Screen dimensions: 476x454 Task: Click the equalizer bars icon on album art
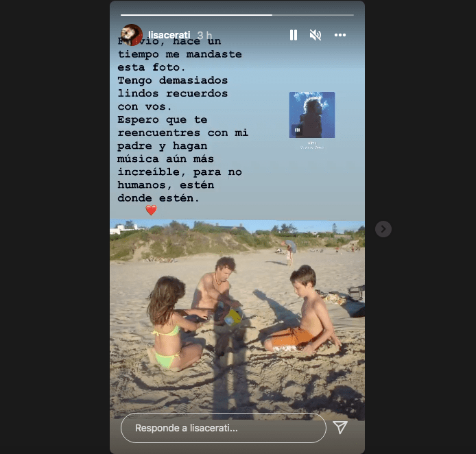tap(297, 130)
